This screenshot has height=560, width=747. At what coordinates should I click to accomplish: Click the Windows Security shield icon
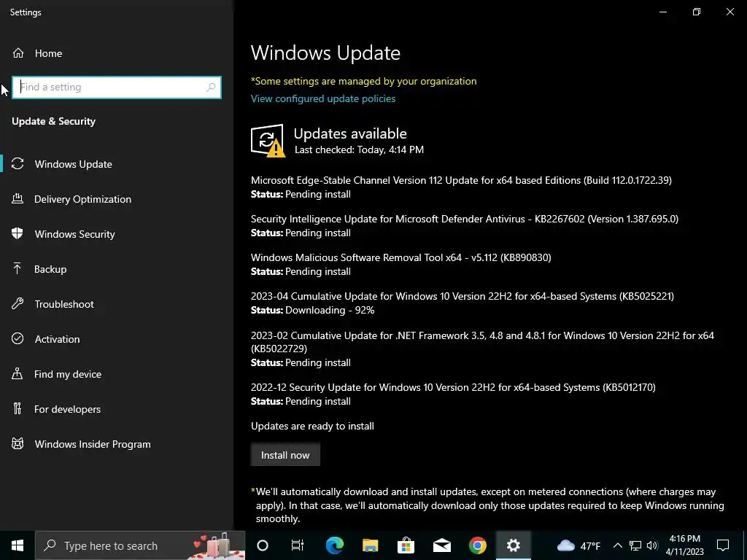pos(18,234)
